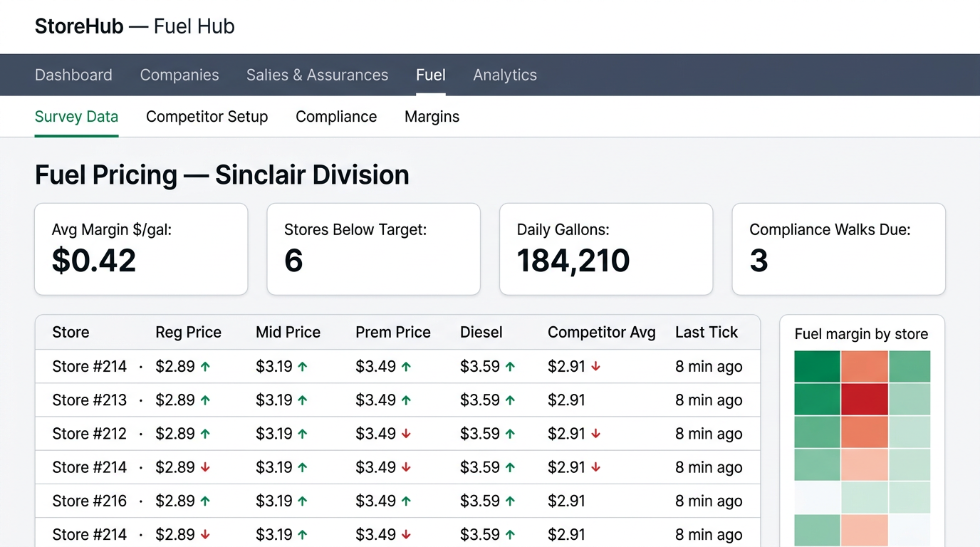
Task: Go to the Companies tab
Action: [x=179, y=75]
